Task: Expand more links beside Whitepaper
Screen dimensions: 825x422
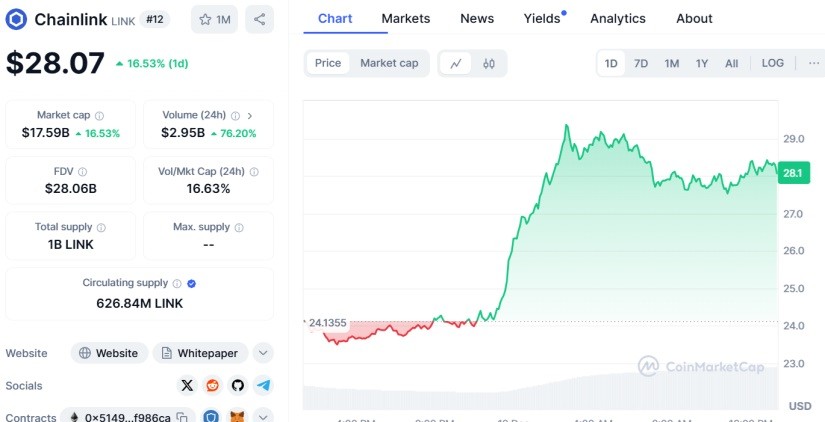Action: pos(263,353)
